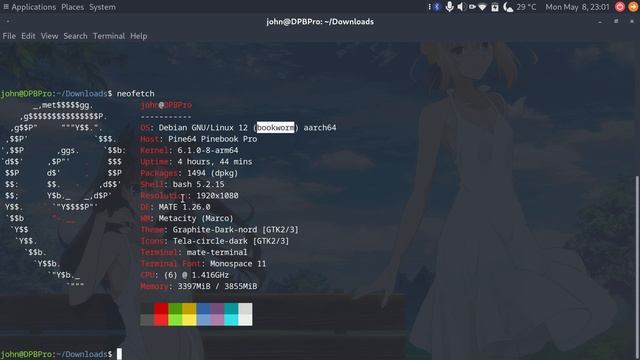640x360 pixels.
Task: Click the font value 'Monospace 11'
Action: click(x=238, y=264)
